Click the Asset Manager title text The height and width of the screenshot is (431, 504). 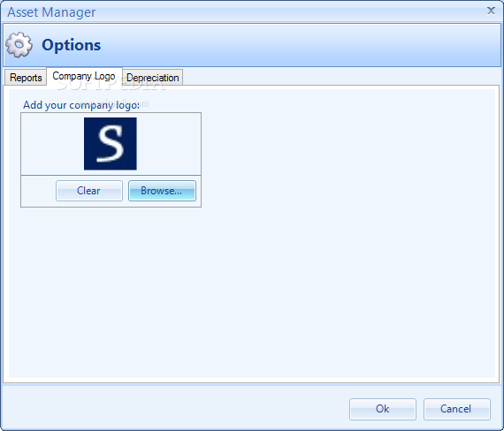(51, 12)
